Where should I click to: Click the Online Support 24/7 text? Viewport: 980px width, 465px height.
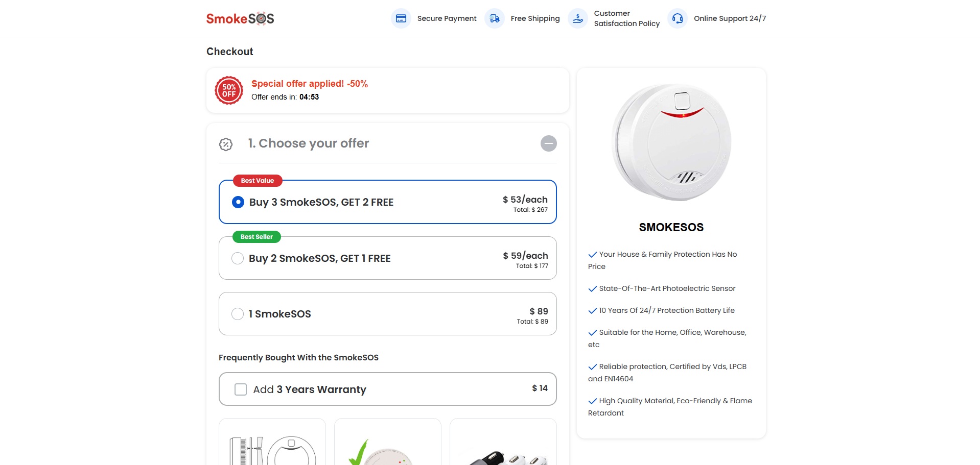point(730,19)
